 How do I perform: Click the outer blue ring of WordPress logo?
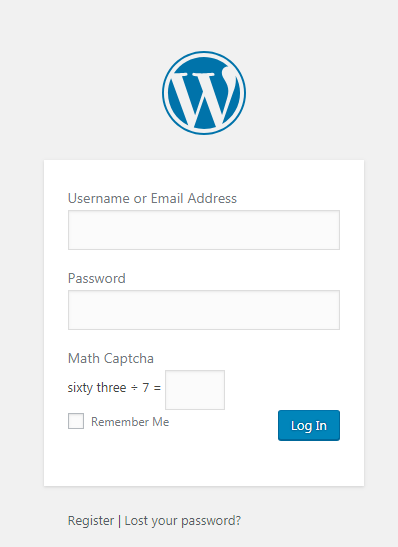(x=204, y=53)
